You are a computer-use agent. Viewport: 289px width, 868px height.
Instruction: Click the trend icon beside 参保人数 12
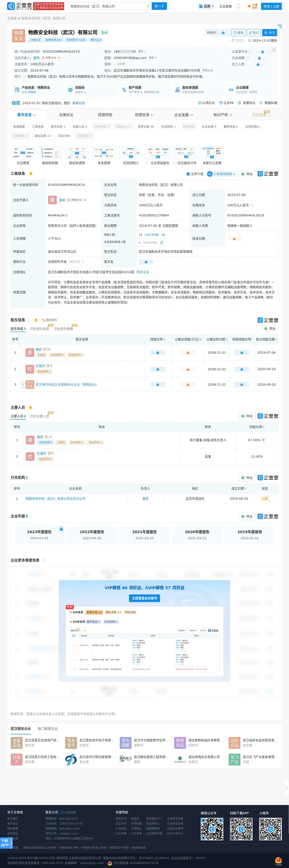pos(163,234)
